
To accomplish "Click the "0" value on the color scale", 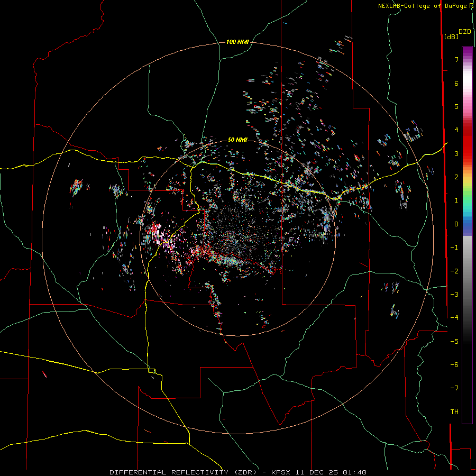I will tap(456, 224).
